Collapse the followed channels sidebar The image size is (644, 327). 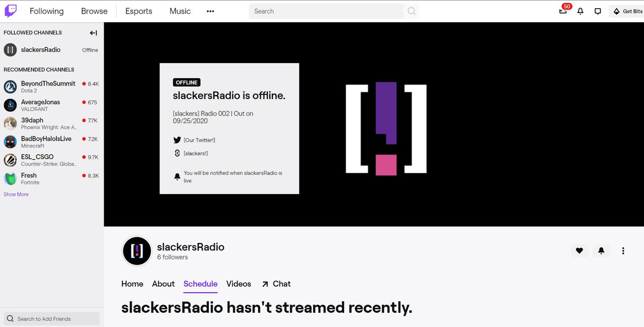(x=93, y=33)
